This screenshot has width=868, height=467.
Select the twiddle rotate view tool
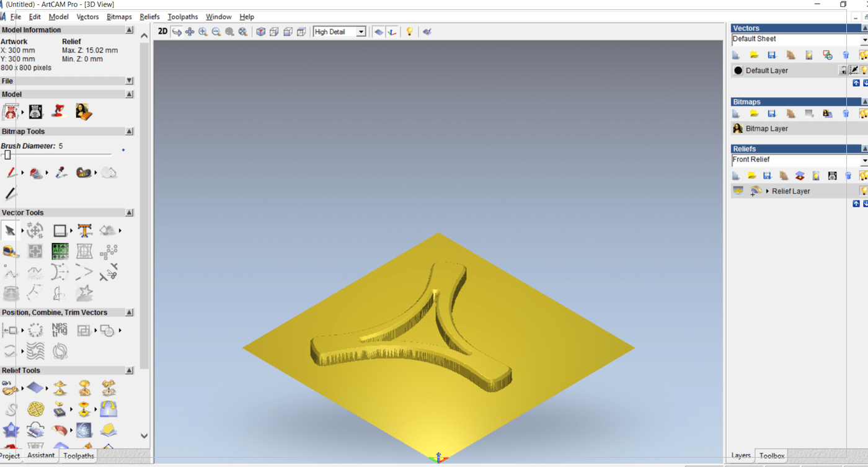coord(177,32)
